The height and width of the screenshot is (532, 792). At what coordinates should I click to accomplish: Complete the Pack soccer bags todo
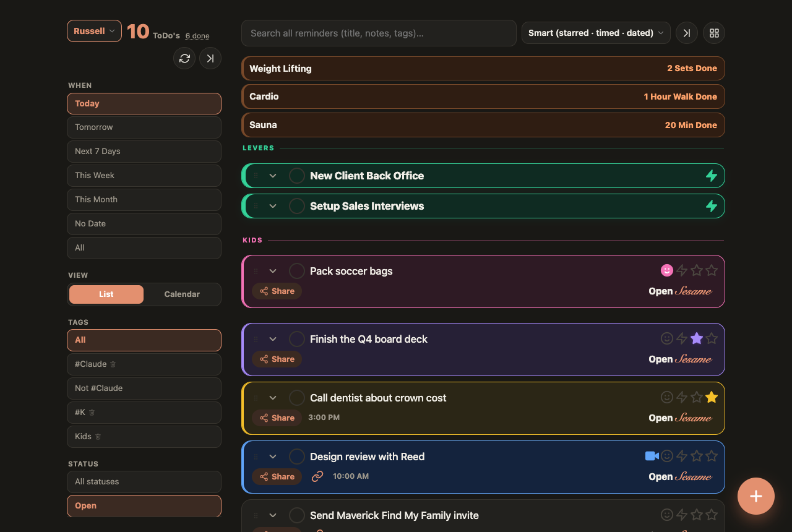[297, 271]
